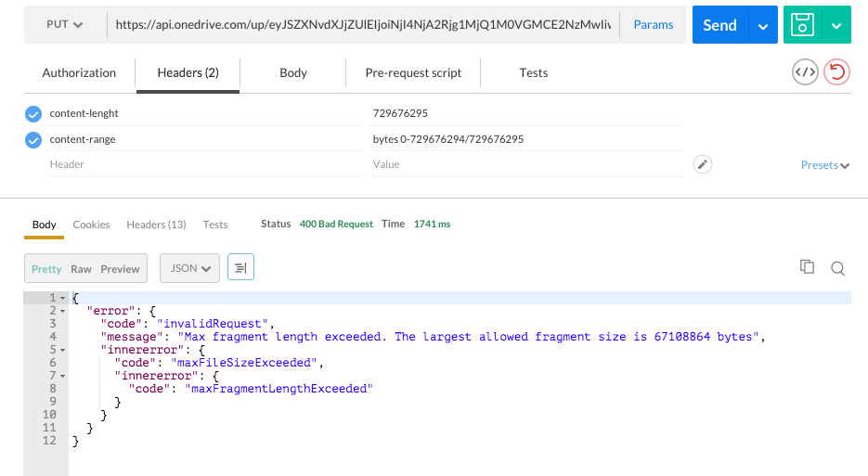The width and height of the screenshot is (868, 476).
Task: Collapse JSON at line 1
Action: tap(62, 299)
